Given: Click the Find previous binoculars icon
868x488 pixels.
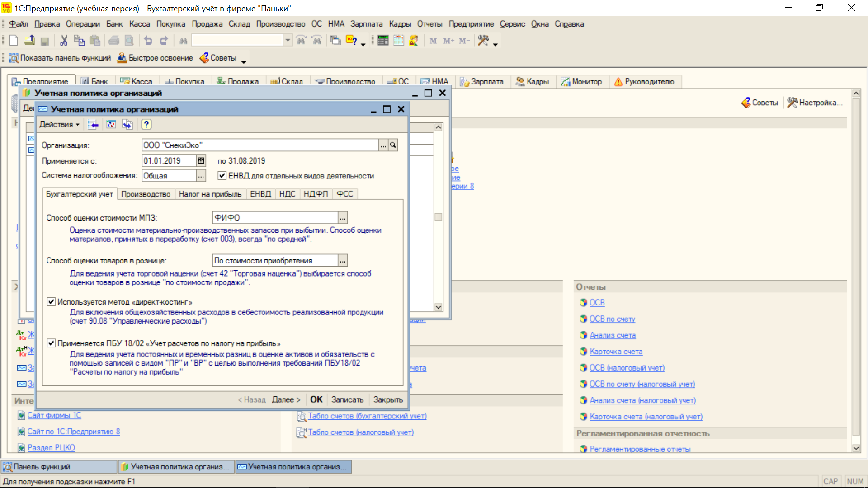Looking at the screenshot, I should (317, 41).
